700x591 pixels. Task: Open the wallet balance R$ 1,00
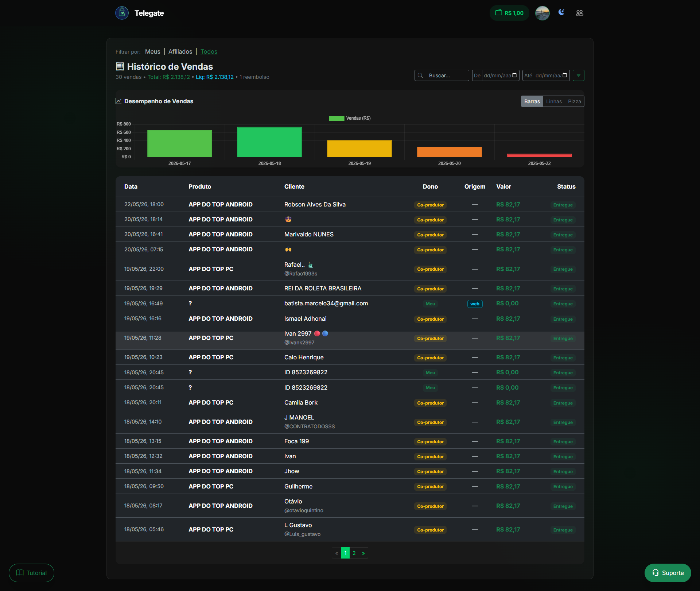pyautogui.click(x=509, y=13)
